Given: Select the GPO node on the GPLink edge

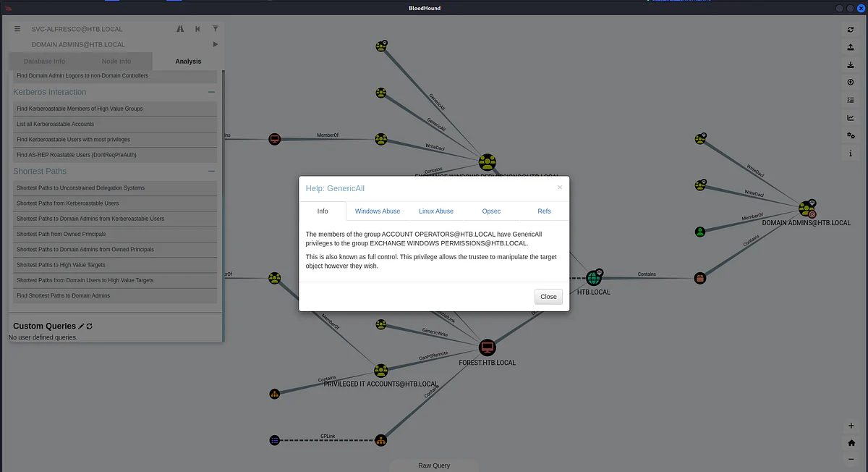Looking at the screenshot, I should click(x=274, y=440).
